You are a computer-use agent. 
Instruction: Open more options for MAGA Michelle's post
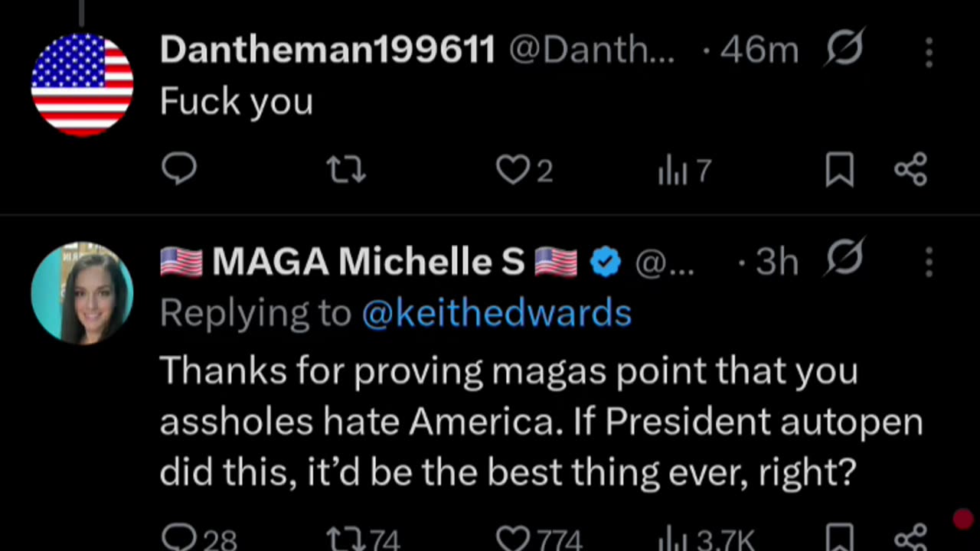tap(929, 262)
